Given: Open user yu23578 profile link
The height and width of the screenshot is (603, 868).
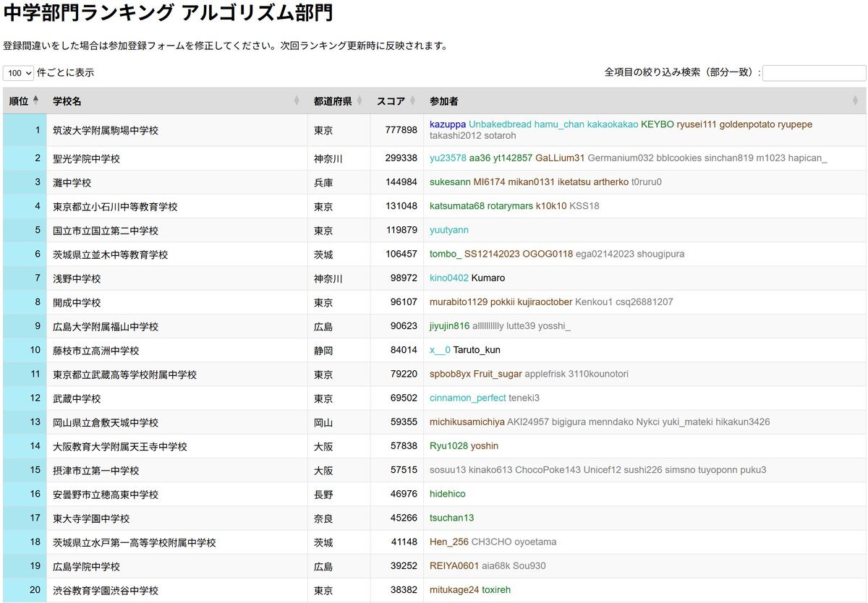Looking at the screenshot, I should coord(448,158).
